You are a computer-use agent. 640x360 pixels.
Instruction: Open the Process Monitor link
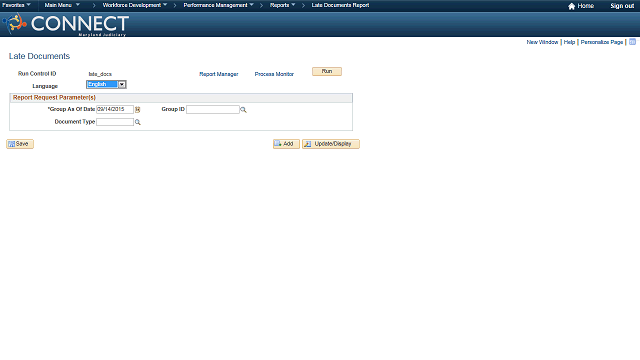coord(274,74)
